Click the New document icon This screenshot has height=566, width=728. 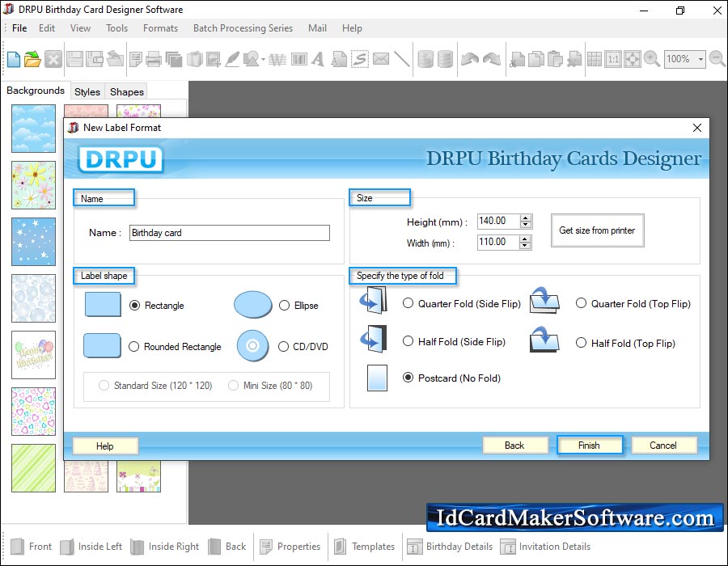coord(14,59)
